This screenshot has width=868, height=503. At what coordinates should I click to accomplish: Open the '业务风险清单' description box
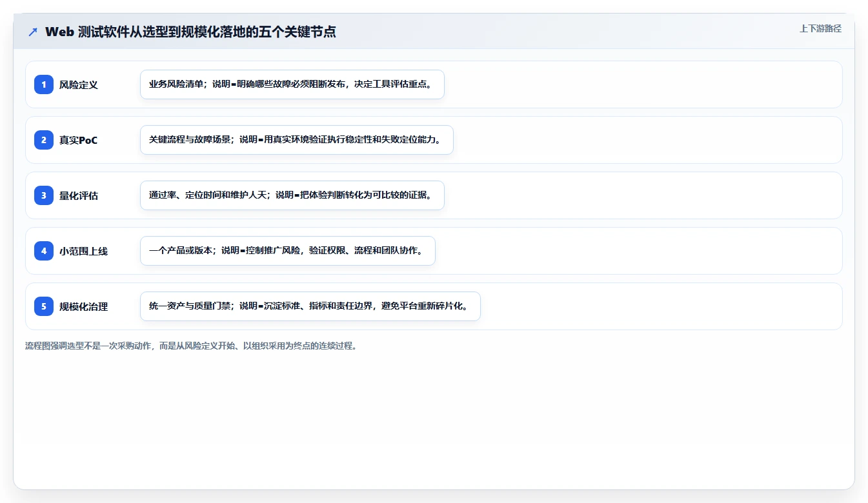[x=292, y=84]
